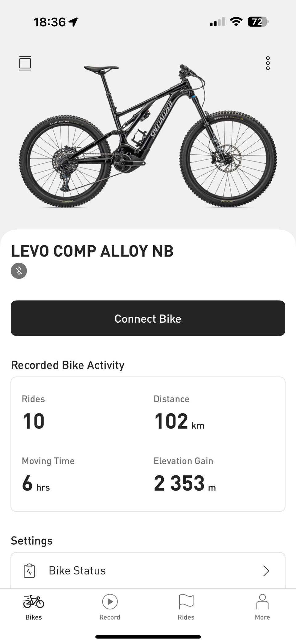296x644 pixels.
Task: Switch to the Record tab label
Action: pyautogui.click(x=110, y=617)
